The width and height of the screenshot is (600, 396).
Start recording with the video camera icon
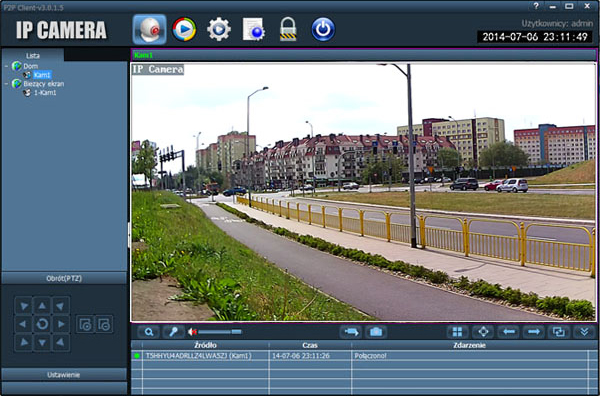351,332
